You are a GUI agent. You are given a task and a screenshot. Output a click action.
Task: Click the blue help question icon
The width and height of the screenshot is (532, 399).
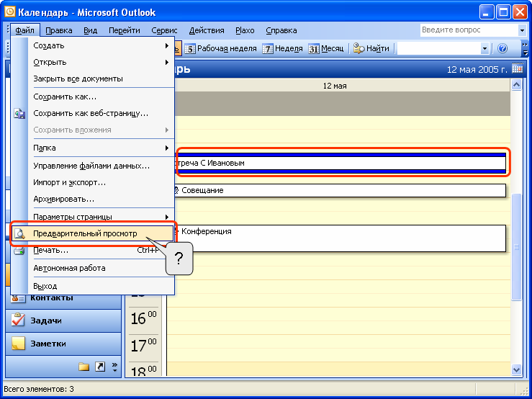[502, 48]
